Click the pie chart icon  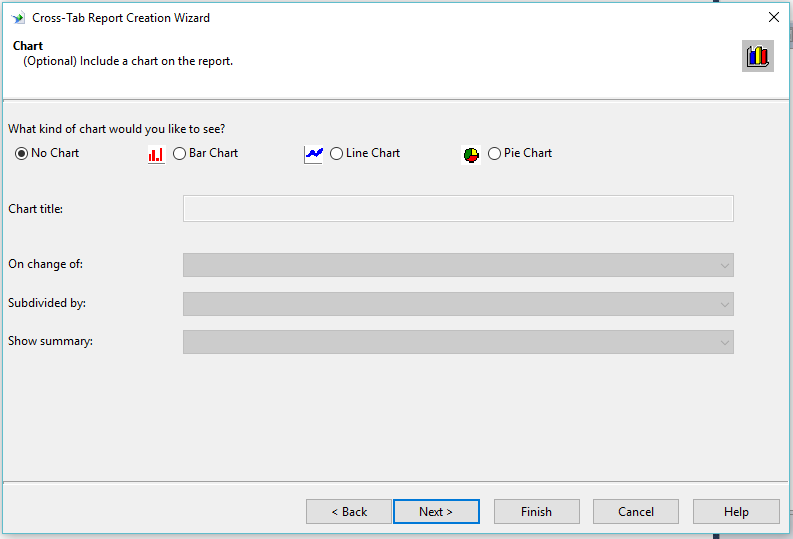(x=471, y=154)
